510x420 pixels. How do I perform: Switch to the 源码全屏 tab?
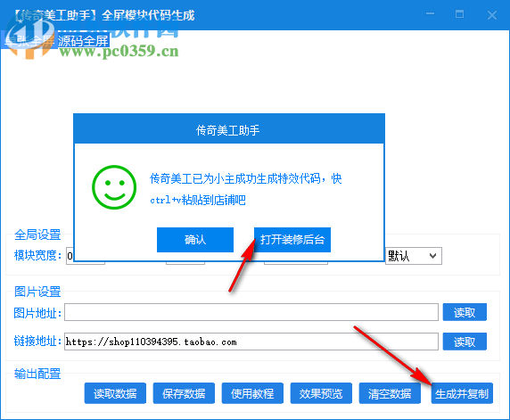(83, 41)
